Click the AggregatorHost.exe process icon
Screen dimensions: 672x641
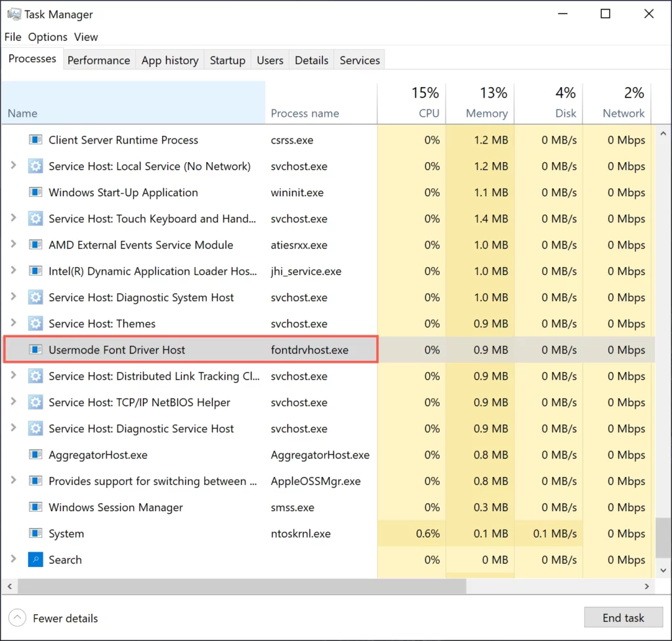35,455
